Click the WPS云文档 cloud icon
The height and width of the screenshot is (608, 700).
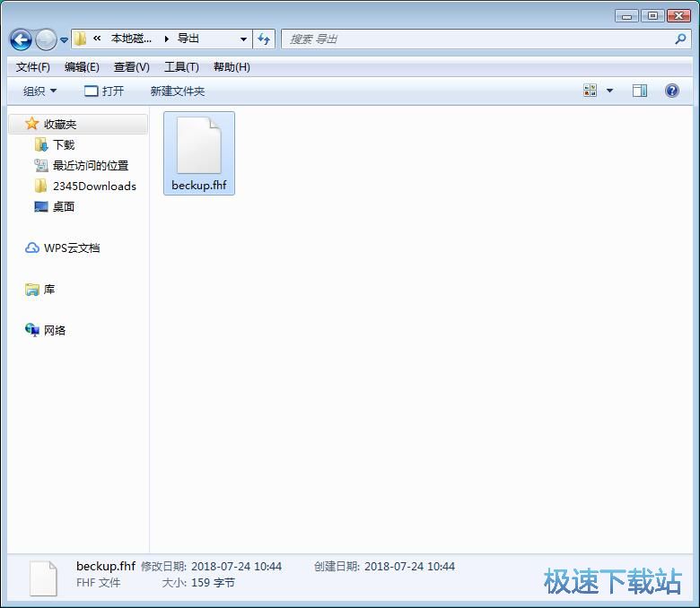(x=32, y=248)
